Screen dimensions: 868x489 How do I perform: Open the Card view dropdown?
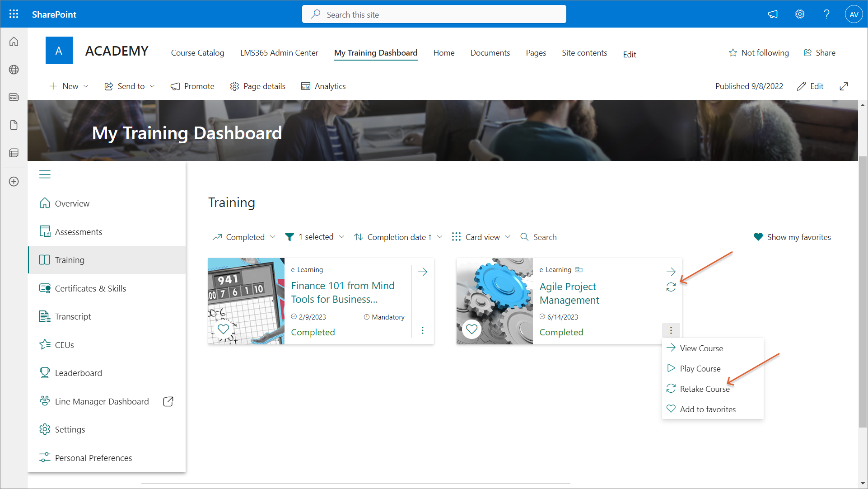[x=481, y=237]
